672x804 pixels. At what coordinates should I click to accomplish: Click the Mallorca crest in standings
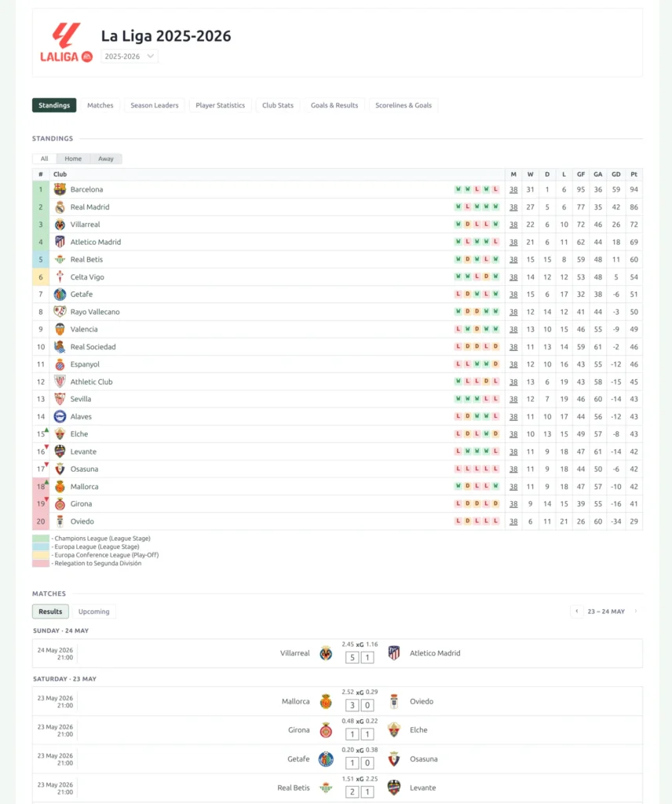pyautogui.click(x=60, y=486)
